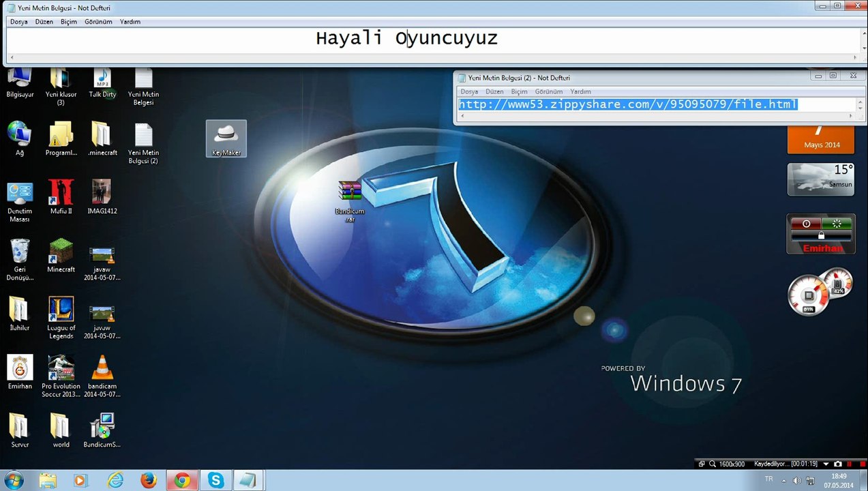Open the Windows Start menu
This screenshot has width=868, height=491.
tap(14, 480)
